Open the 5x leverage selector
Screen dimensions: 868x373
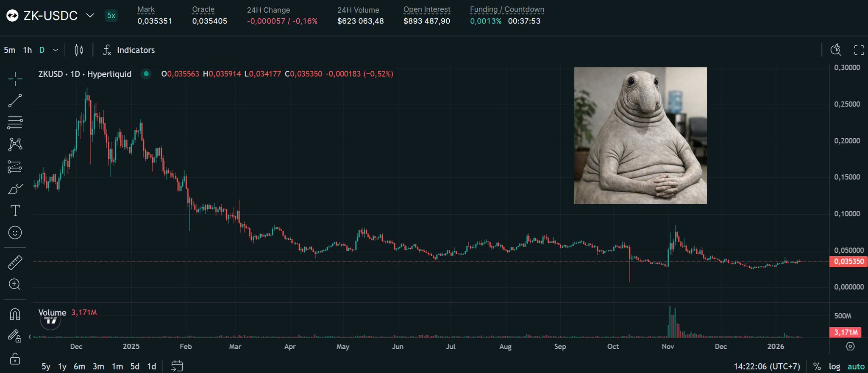click(x=111, y=16)
